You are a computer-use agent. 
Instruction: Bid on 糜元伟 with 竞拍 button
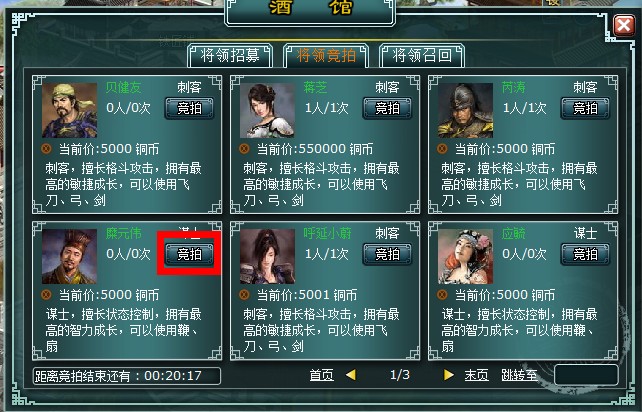(x=189, y=254)
